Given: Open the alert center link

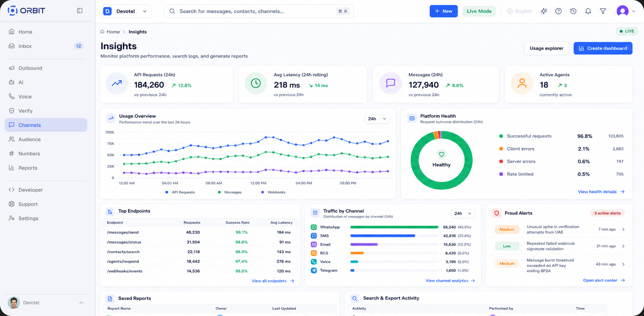Looking at the screenshot, I should tap(604, 281).
